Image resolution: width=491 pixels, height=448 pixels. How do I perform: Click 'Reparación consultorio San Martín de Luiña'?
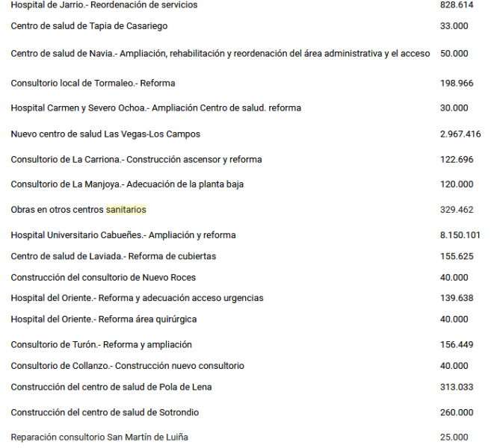99,438
